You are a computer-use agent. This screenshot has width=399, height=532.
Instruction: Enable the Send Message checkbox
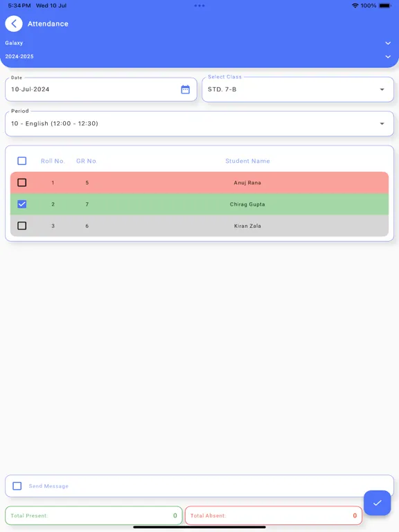coord(17,486)
